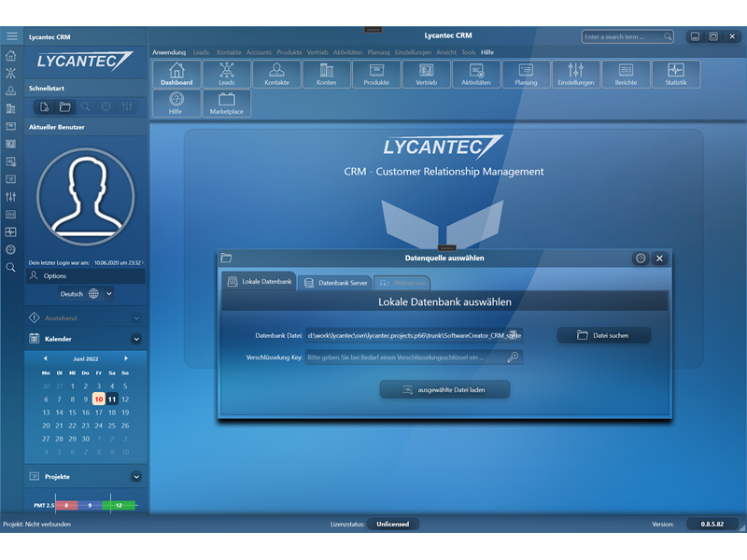Click the Schnellstart open folder icon
Screen dimensions: 747x560
pyautogui.click(x=64, y=106)
